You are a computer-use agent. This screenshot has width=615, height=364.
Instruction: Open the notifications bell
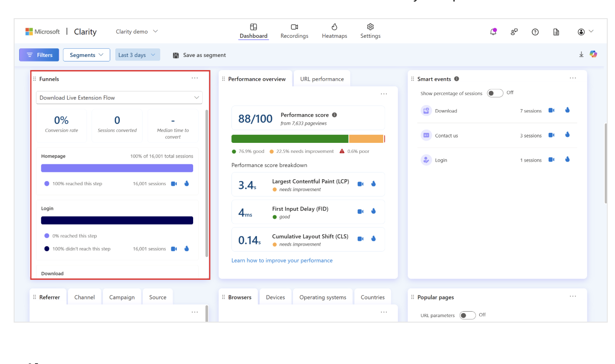tap(493, 31)
